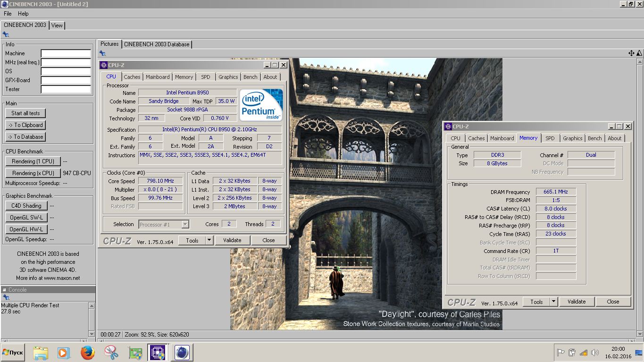Click the power plug tray icon
Viewport: 644px width, 362px height.
pyautogui.click(x=572, y=353)
